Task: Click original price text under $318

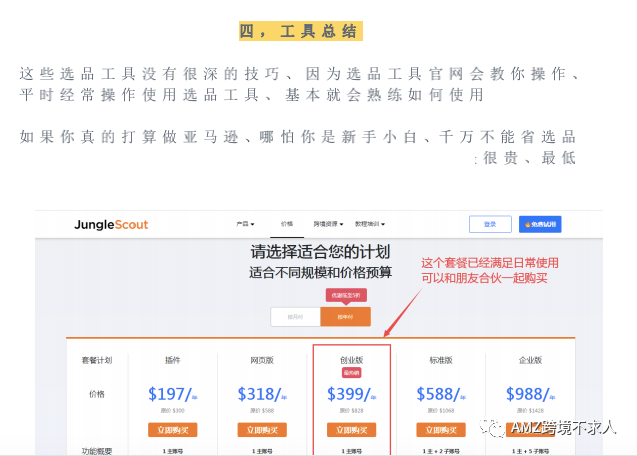Action: point(262,410)
